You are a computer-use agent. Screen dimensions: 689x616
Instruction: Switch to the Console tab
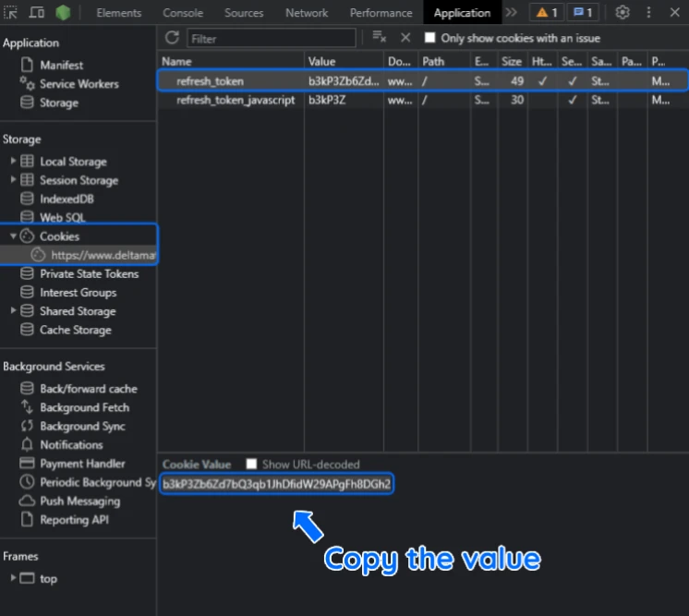(183, 13)
